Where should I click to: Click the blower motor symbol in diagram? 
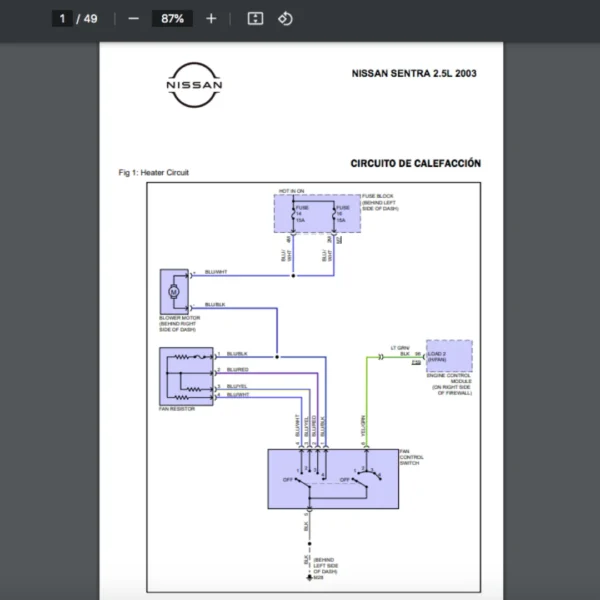[x=172, y=291]
